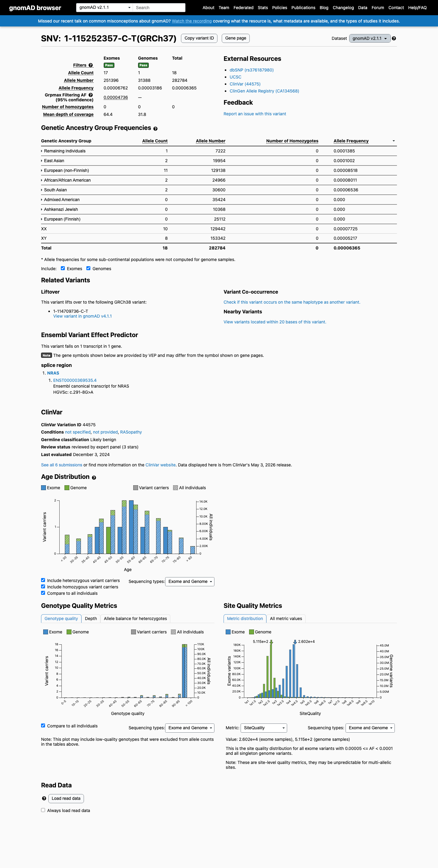Open transcript ENST00000369535.4 link

75,380
